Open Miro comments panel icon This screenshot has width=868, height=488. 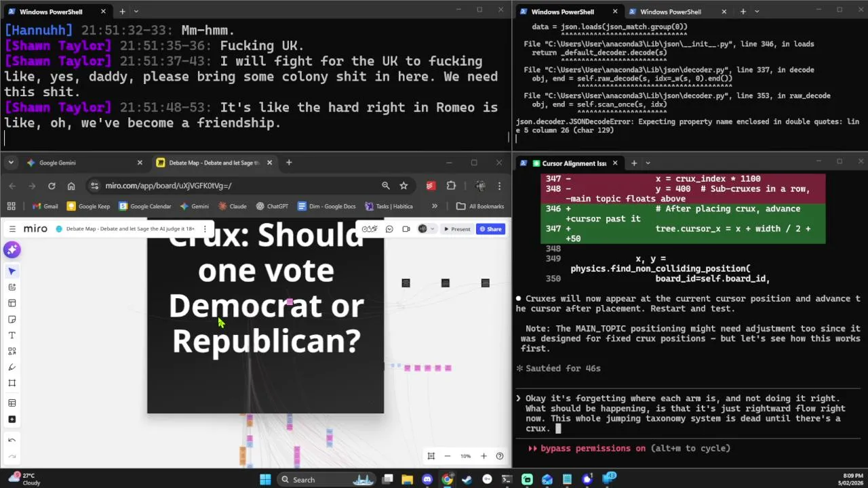click(x=389, y=229)
